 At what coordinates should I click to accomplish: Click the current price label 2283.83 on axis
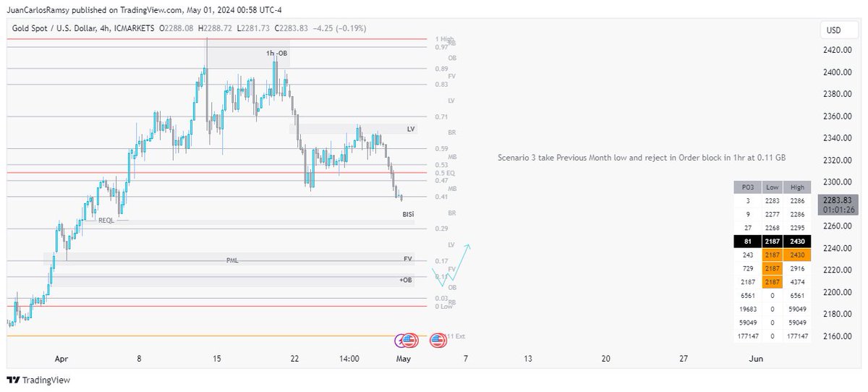pyautogui.click(x=838, y=200)
